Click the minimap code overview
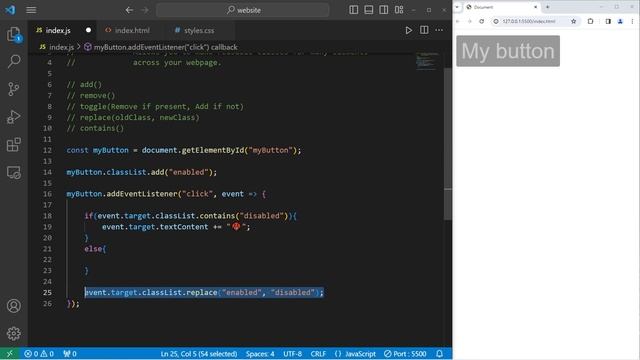The height and width of the screenshot is (360, 640). pos(427,62)
